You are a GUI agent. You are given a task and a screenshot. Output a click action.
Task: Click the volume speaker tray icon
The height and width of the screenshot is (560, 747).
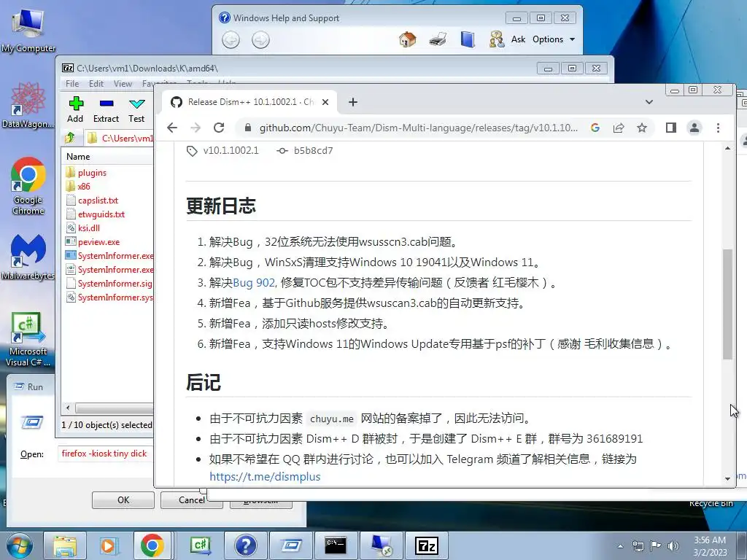(x=673, y=546)
